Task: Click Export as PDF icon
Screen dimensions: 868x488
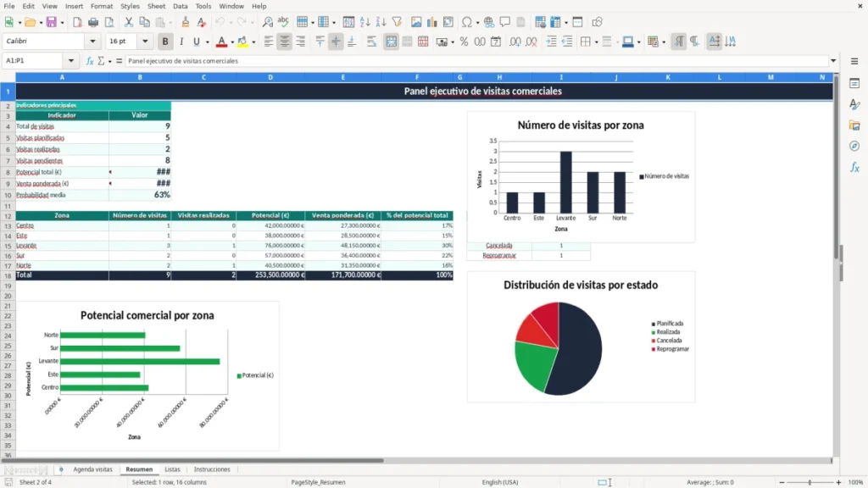Action: 77,22
